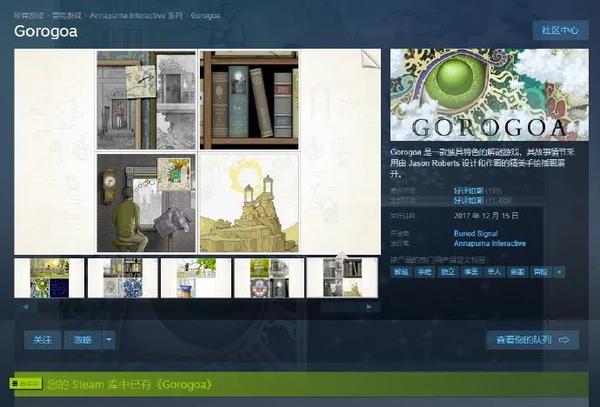
Task: Click the in-library badge icon on green banner
Action: pos(26,383)
